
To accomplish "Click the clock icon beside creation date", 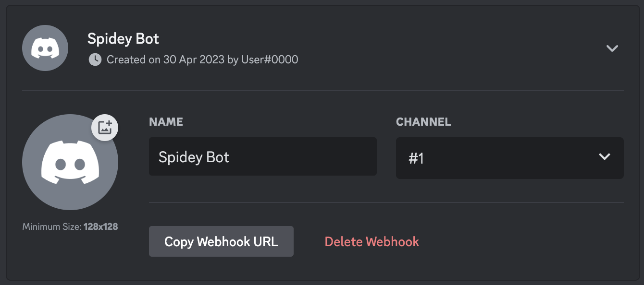I will [x=95, y=59].
